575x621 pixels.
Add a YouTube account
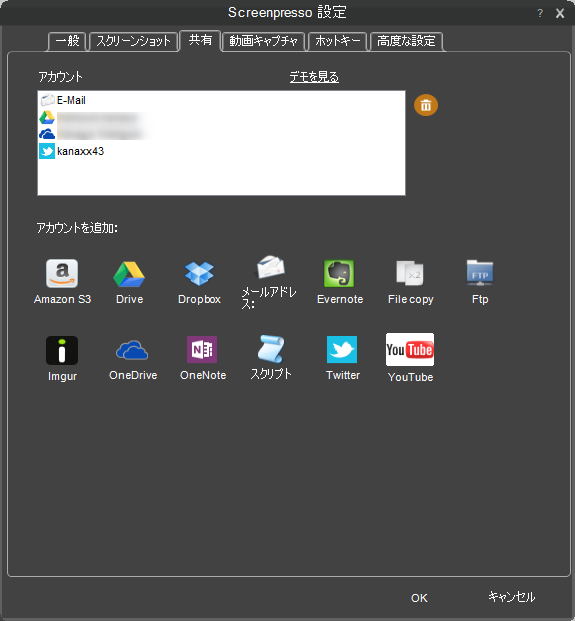[410, 358]
